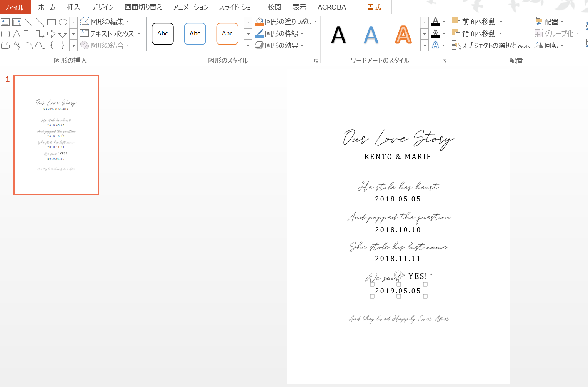
Task: Click the black text fill color A
Action: click(x=435, y=22)
